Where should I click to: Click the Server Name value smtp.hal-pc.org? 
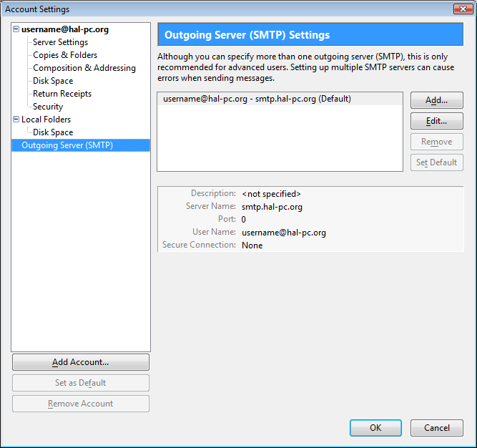pyautogui.click(x=272, y=207)
